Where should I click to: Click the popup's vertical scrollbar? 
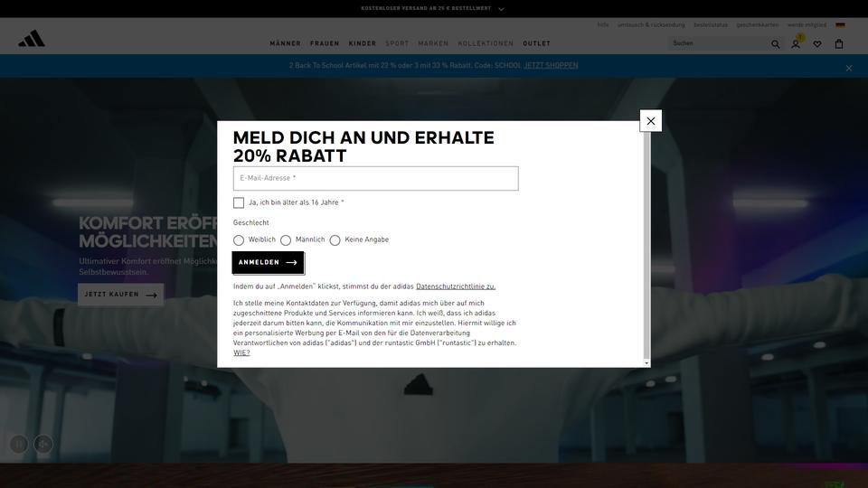[646, 245]
